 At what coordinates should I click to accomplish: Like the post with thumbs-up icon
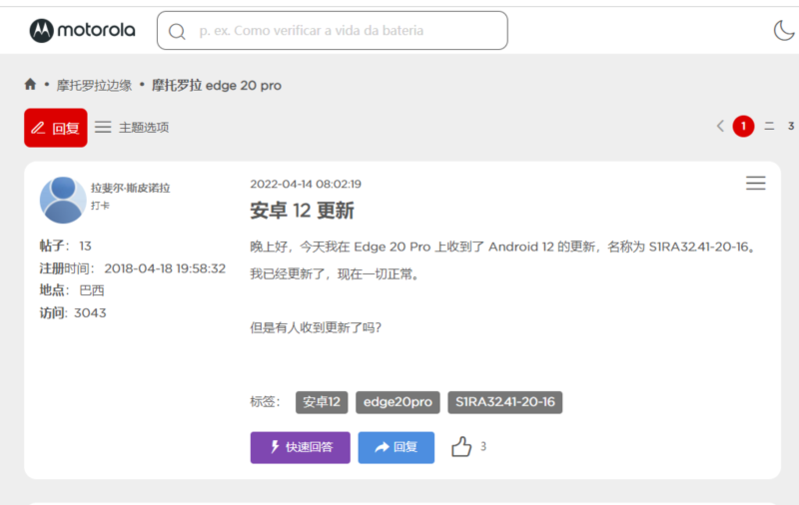pyautogui.click(x=461, y=446)
